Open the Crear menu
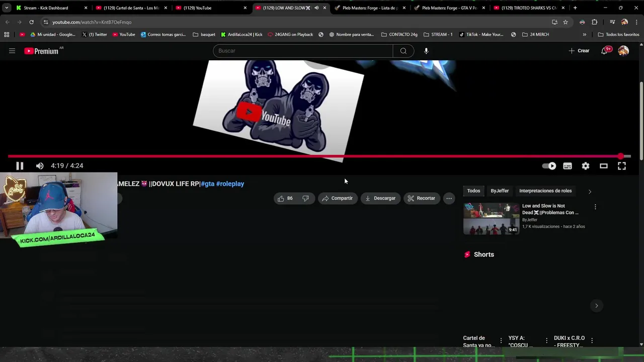 (x=579, y=51)
